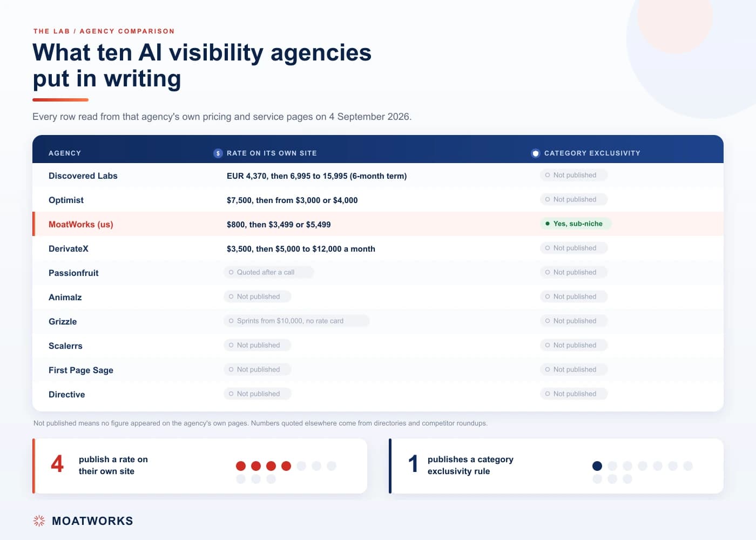
Task: Click the RATE ON ITS OWN SITE header
Action: point(272,153)
